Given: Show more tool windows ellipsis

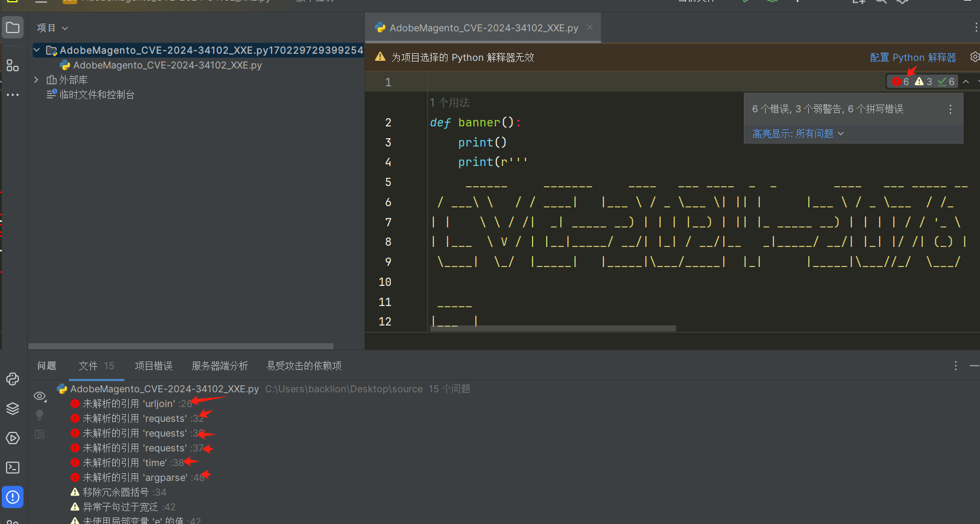Looking at the screenshot, I should [12, 95].
